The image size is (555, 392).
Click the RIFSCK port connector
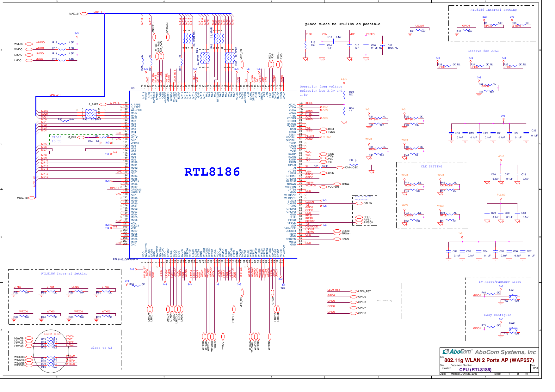(x=359, y=222)
